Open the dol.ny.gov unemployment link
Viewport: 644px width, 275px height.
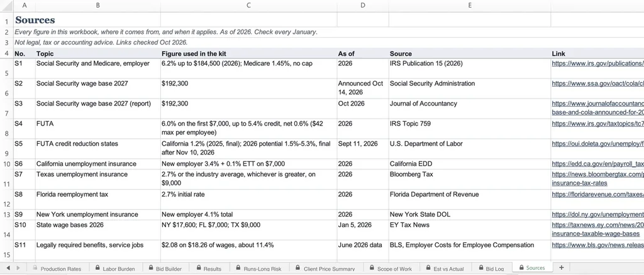click(597, 214)
